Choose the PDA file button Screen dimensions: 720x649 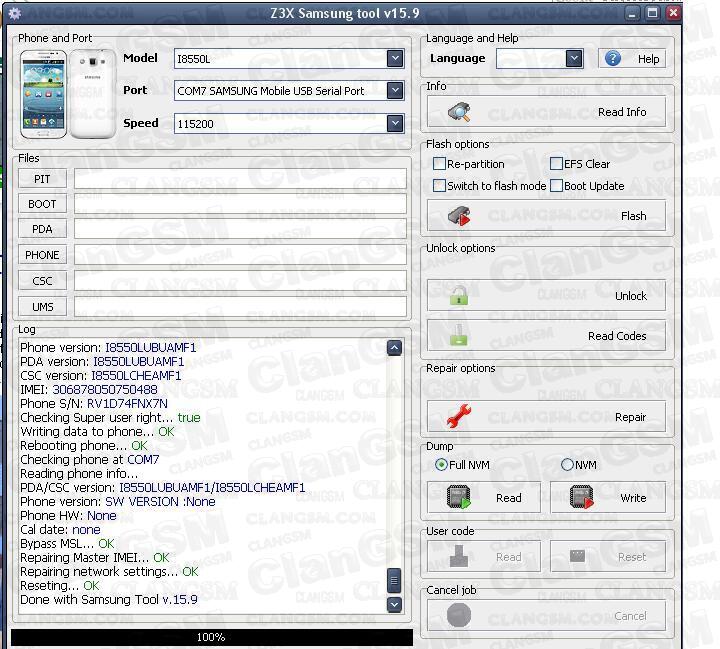(x=42, y=229)
